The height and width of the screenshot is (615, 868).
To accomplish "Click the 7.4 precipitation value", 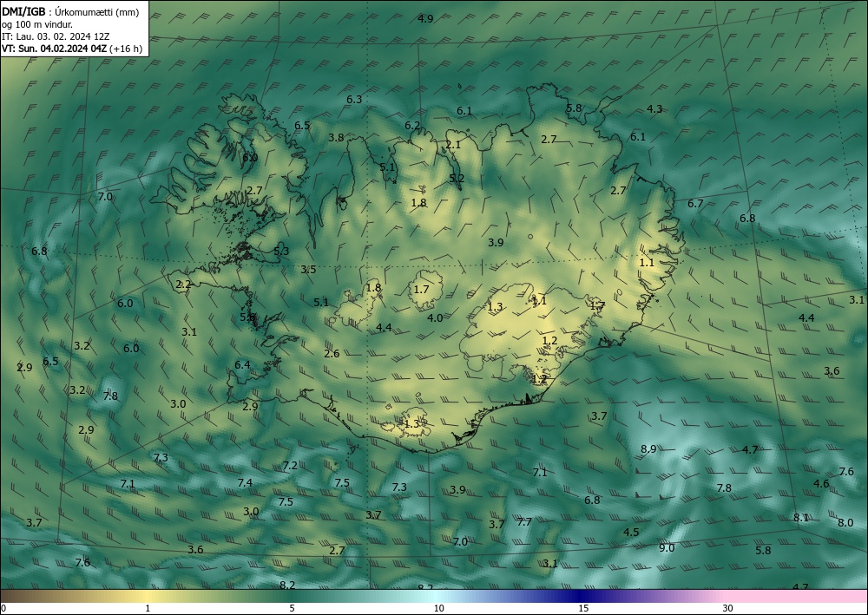I will click(245, 483).
